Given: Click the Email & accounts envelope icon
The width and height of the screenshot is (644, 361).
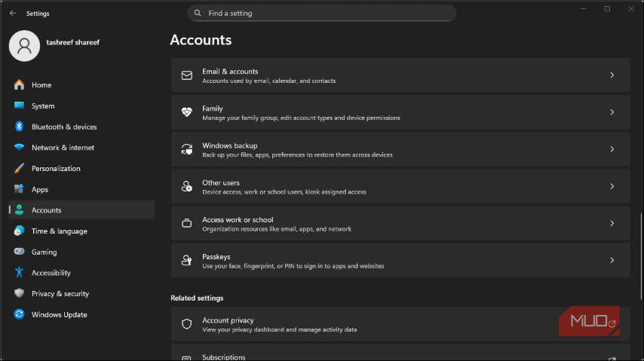Looking at the screenshot, I should click(x=187, y=75).
